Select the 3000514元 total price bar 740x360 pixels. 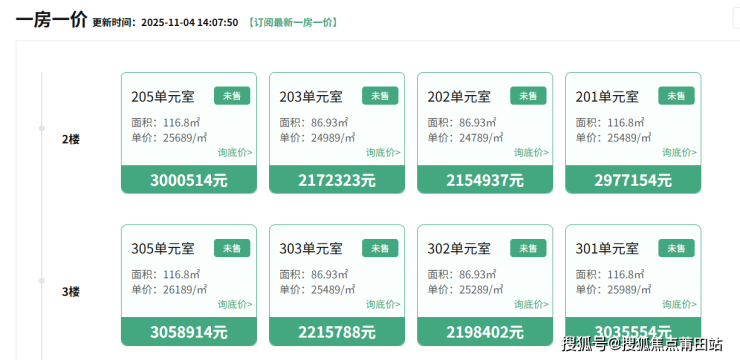[189, 180]
